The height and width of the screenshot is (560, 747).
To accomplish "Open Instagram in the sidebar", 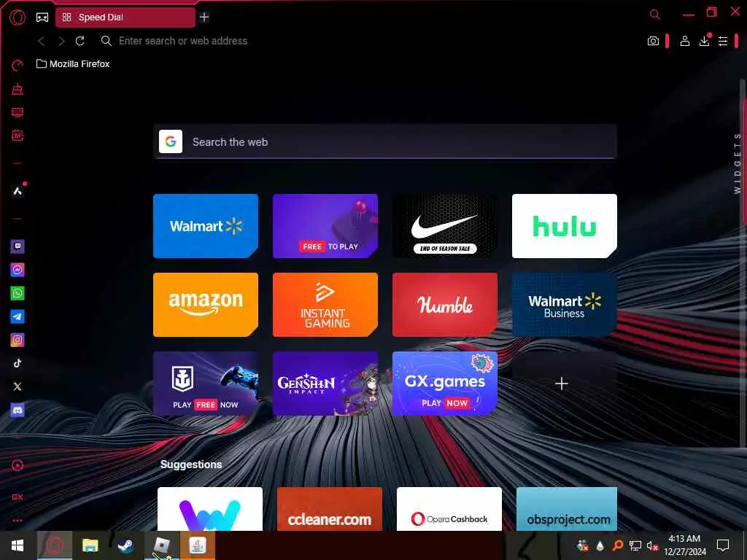I will (x=18, y=340).
